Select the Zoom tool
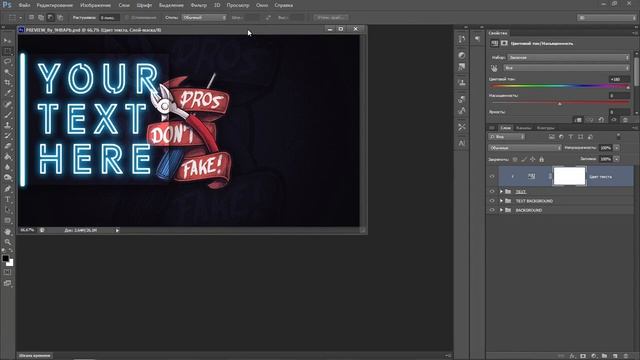This screenshot has width=640, height=360. (7, 242)
